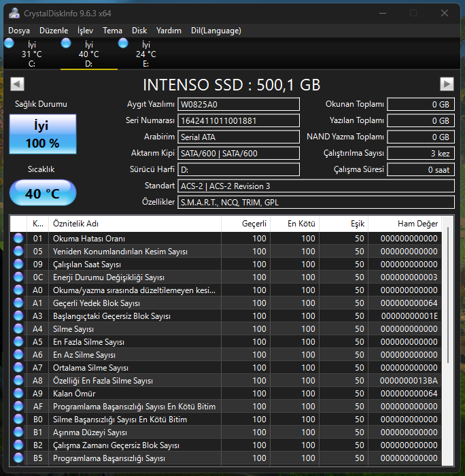Screen dimensions: 465x476
Task: Click the Çalıştırılma Sayısı value 3 kez
Action: (421, 153)
